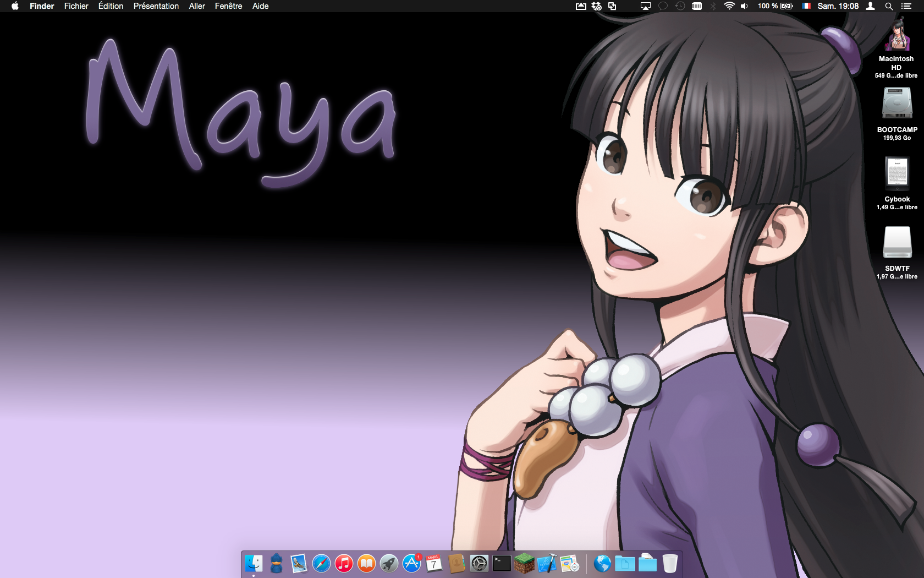Image resolution: width=924 pixels, height=578 pixels.
Task: Open iTunes music note icon
Action: (x=344, y=563)
